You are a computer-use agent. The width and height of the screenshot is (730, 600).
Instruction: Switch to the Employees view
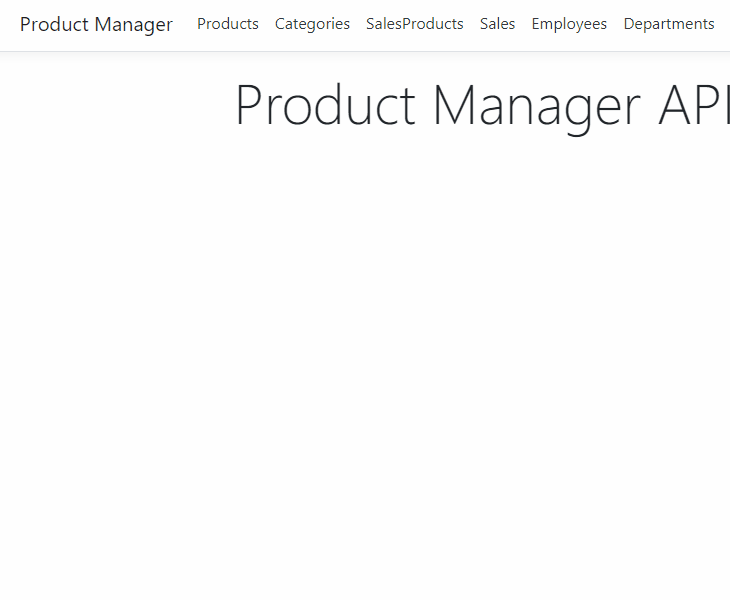point(569,24)
